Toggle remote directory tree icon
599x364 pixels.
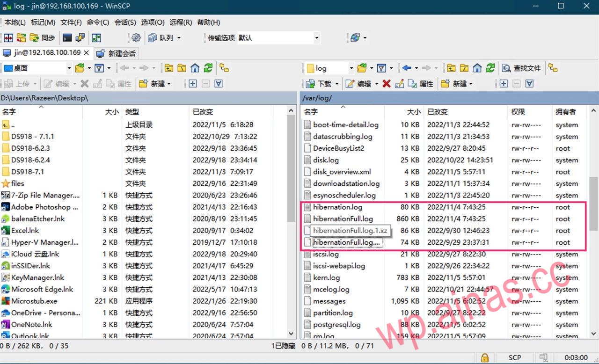[553, 68]
